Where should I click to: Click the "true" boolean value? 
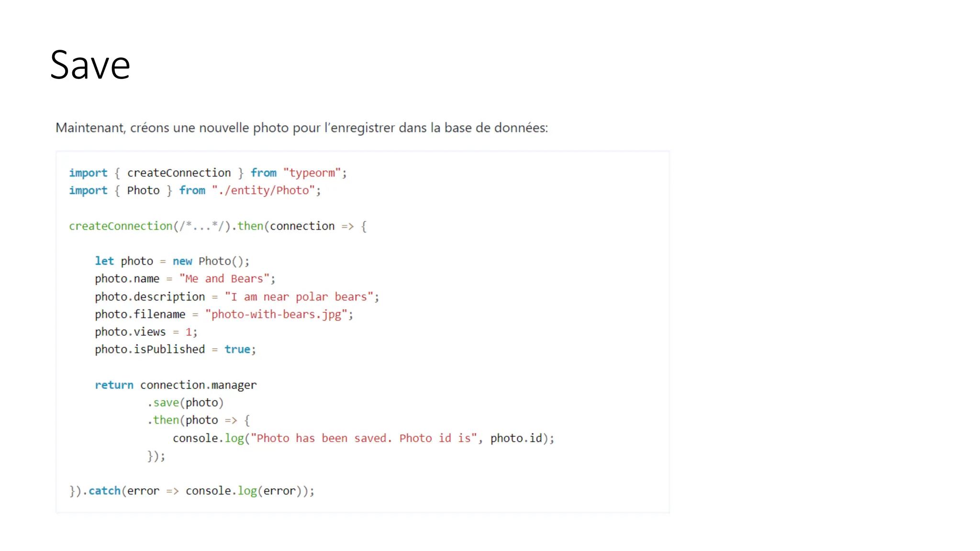coord(237,350)
